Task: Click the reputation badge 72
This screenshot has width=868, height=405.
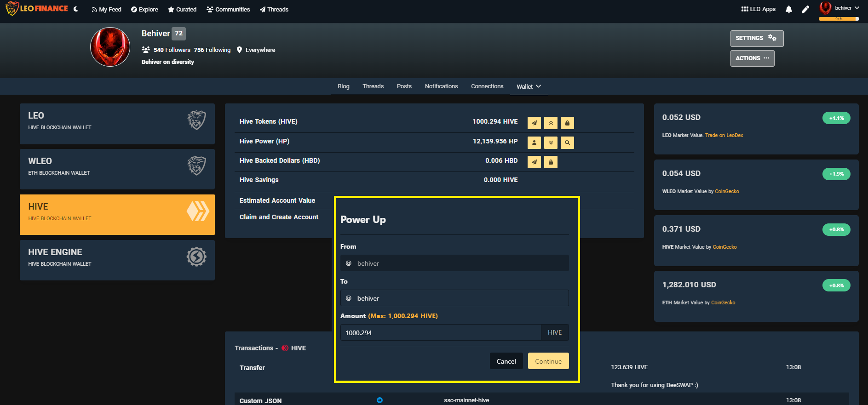Action: pyautogui.click(x=179, y=34)
